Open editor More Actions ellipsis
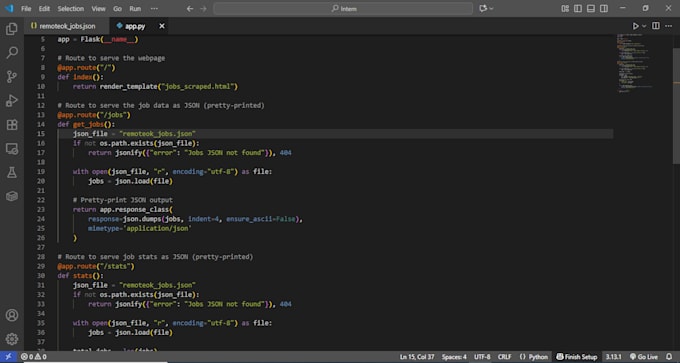Viewport: 680px width, 363px height. [x=668, y=26]
